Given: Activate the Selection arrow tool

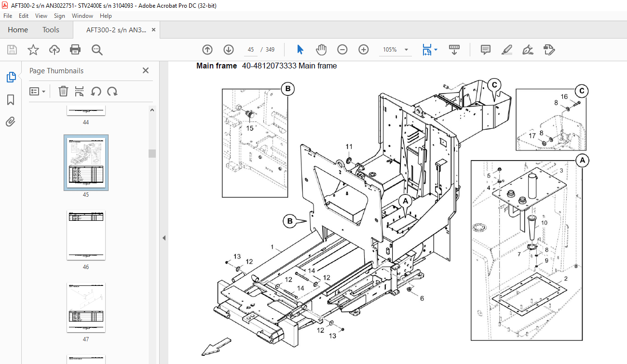Looking at the screenshot, I should 300,50.
